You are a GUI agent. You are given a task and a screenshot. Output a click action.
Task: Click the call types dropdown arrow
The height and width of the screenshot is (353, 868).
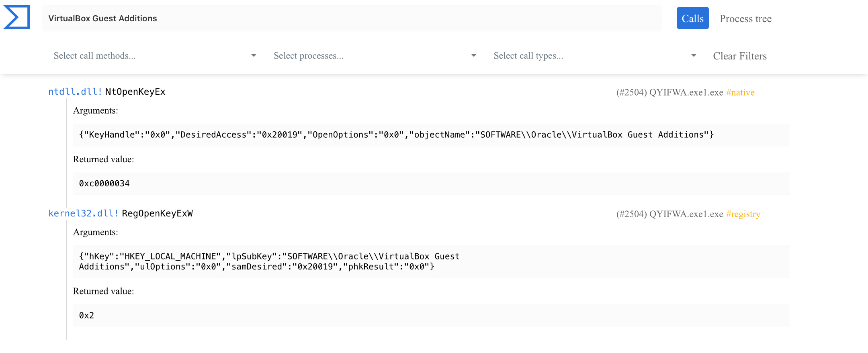click(693, 56)
